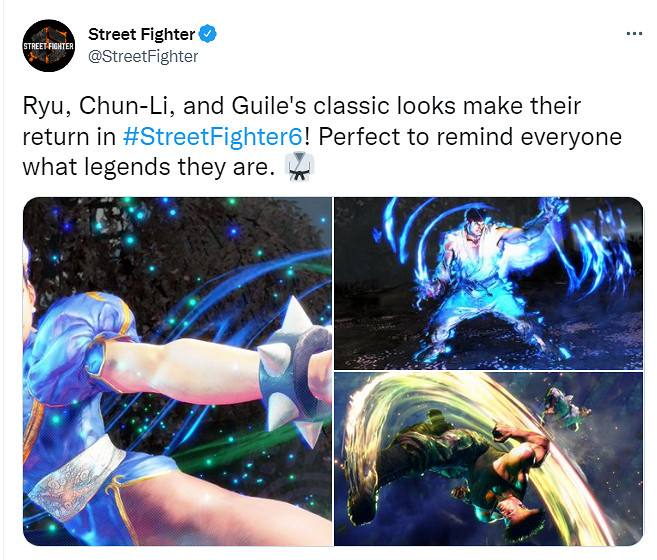
Task: Open the Street Fighter profile avatar
Action: coord(49,46)
